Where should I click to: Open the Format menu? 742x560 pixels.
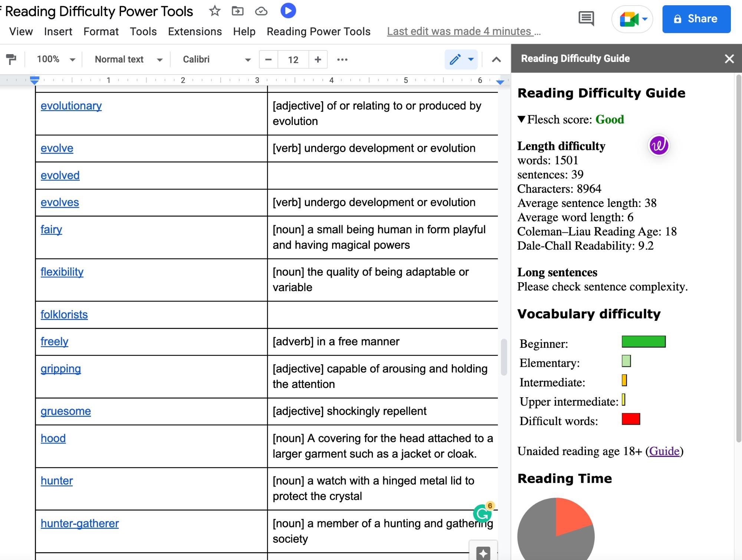(101, 32)
